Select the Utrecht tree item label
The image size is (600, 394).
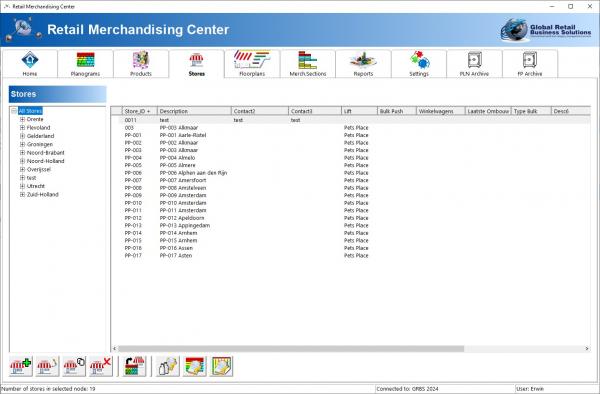tap(36, 186)
